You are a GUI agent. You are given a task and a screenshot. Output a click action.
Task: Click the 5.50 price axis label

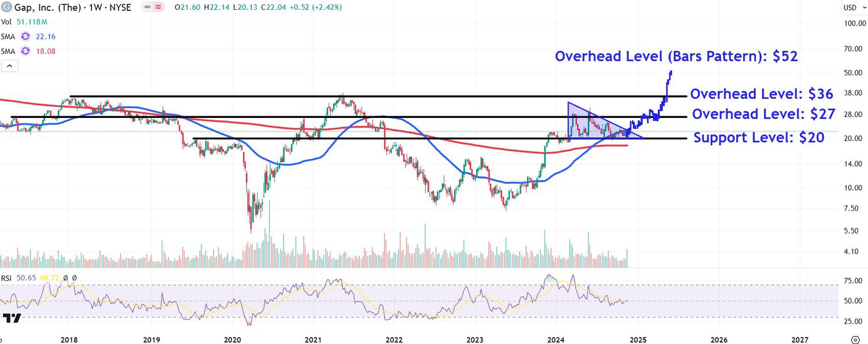coord(850,231)
